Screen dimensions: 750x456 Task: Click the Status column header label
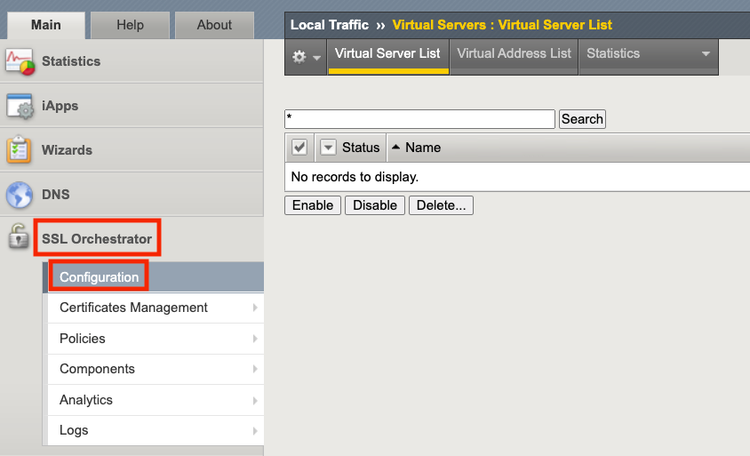(x=361, y=147)
